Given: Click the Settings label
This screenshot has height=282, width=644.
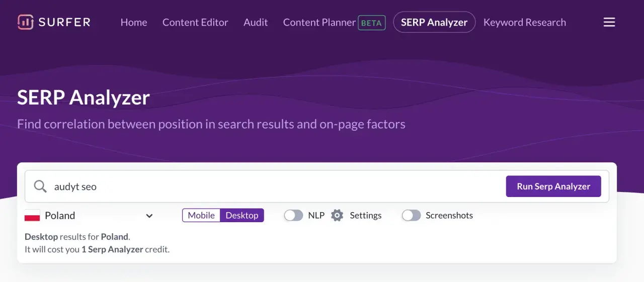Looking at the screenshot, I should click(366, 216).
